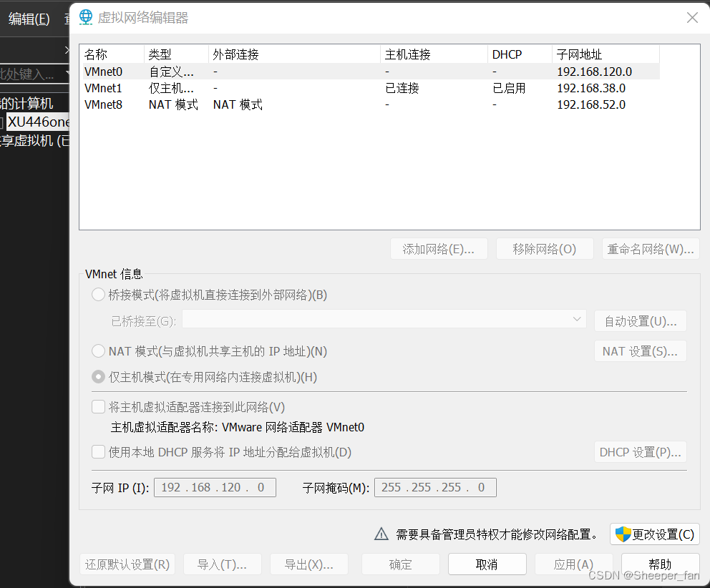Click 导入(T)... button
This screenshot has width=710, height=588.
(x=223, y=564)
